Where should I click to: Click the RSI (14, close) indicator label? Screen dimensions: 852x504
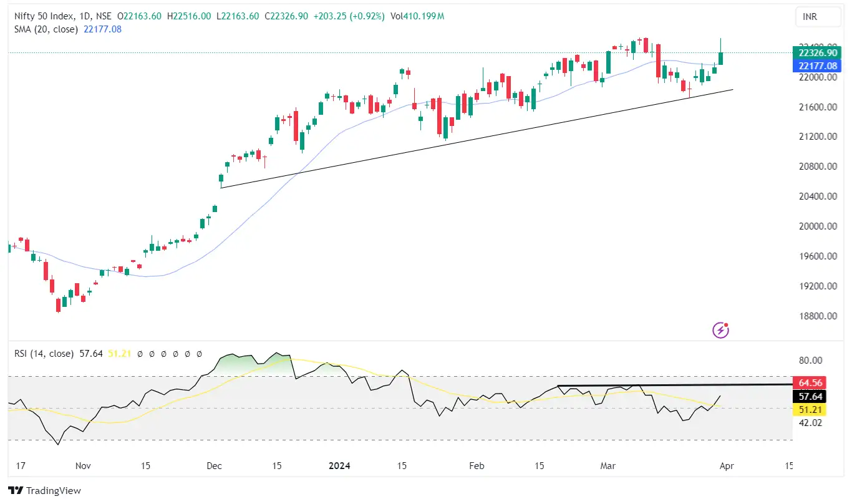[x=44, y=354]
